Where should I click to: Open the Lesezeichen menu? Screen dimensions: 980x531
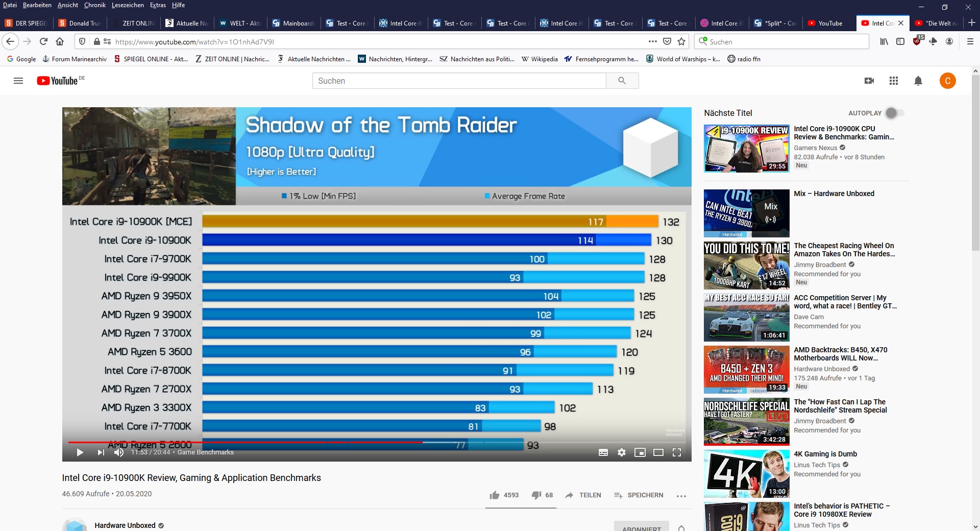pos(128,5)
